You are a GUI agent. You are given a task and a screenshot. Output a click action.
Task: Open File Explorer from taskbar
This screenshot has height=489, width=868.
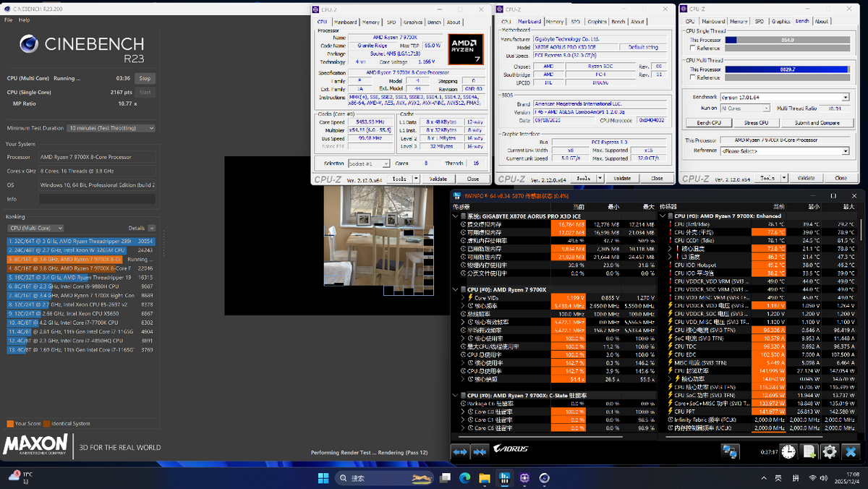(x=485, y=478)
